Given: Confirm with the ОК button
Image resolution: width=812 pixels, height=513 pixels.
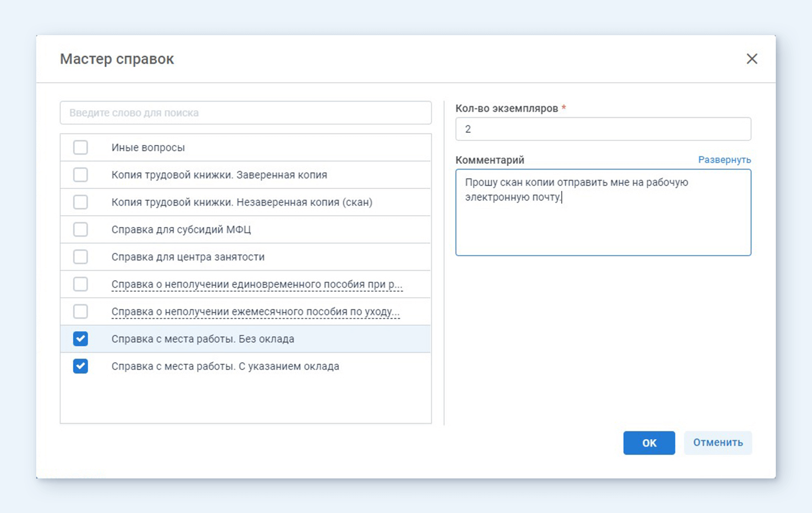Looking at the screenshot, I should click(649, 443).
